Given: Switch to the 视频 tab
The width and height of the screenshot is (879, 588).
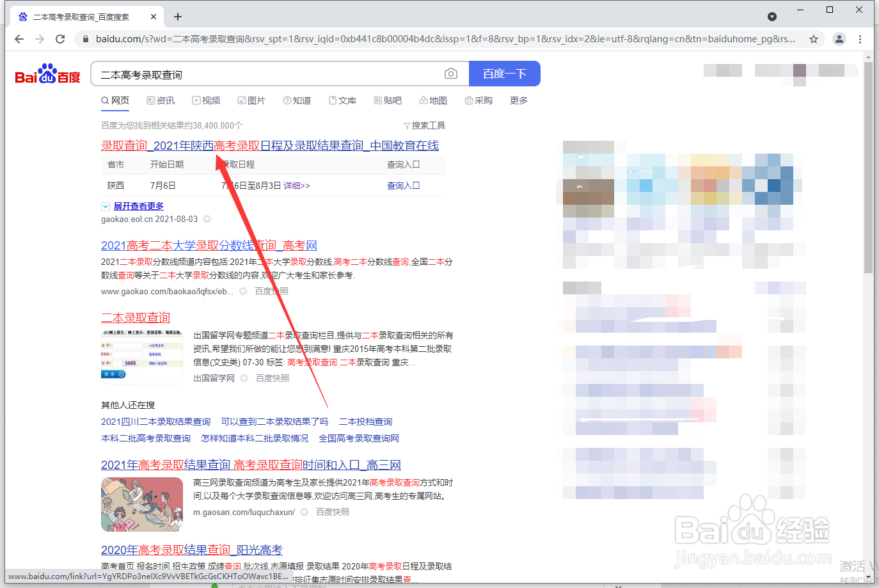Looking at the screenshot, I should (206, 100).
